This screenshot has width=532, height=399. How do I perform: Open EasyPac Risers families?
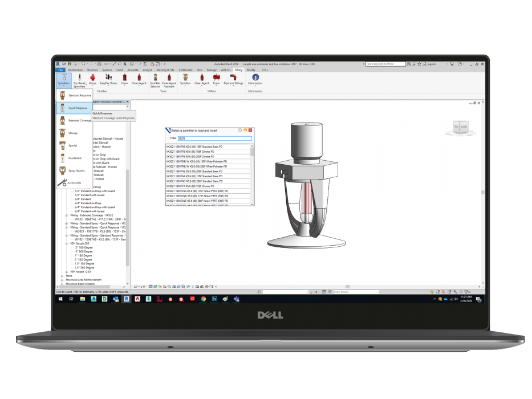pos(108,80)
